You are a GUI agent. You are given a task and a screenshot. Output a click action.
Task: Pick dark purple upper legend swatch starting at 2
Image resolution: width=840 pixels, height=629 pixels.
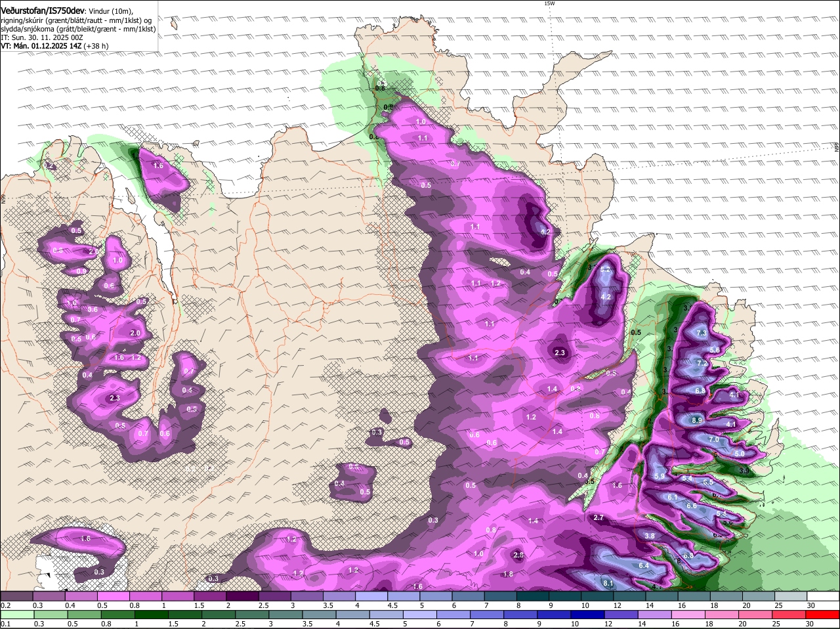coord(242,596)
